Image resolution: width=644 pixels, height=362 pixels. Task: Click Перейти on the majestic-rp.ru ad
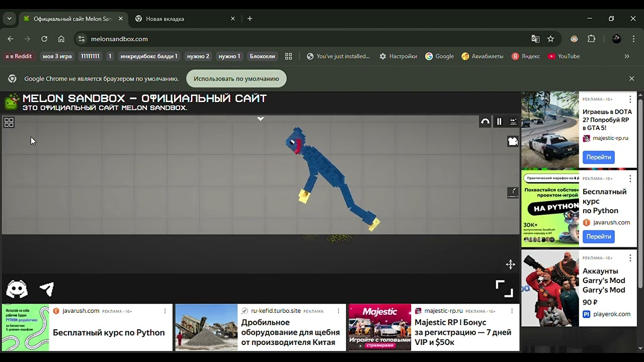[599, 157]
